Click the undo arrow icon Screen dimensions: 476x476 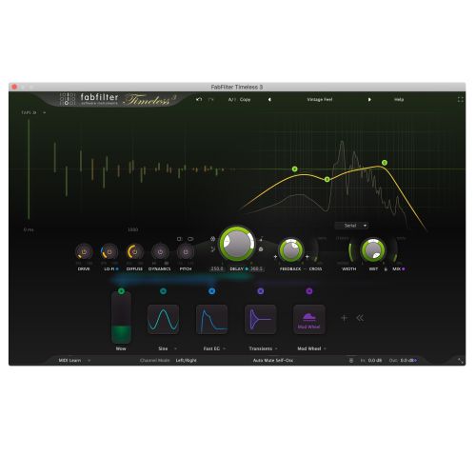199,99
